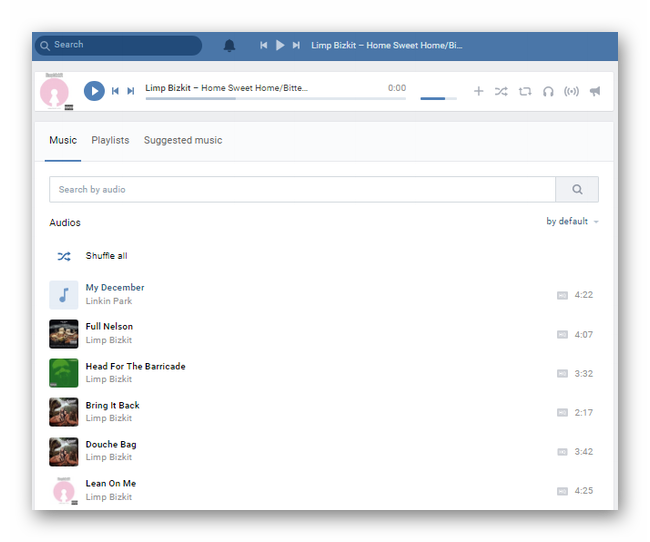650x542 pixels.
Task: Click the HD badge on Full Nelson
Action: pyautogui.click(x=562, y=334)
